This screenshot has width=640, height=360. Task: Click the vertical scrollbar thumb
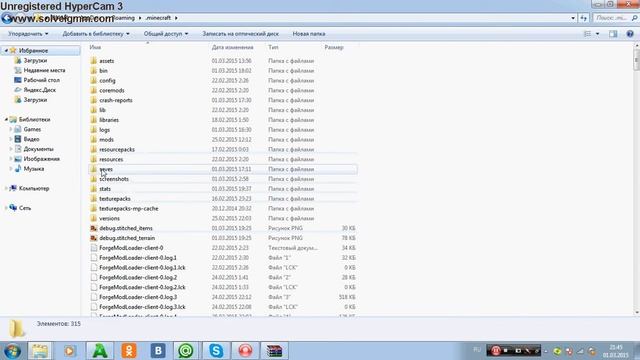click(x=636, y=60)
